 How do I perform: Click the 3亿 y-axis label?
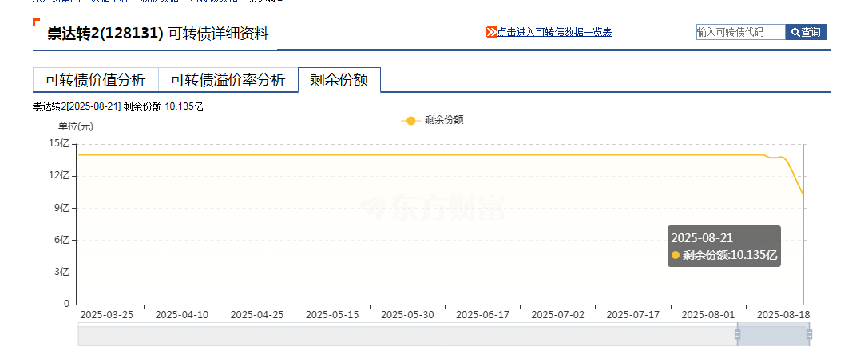(61, 273)
